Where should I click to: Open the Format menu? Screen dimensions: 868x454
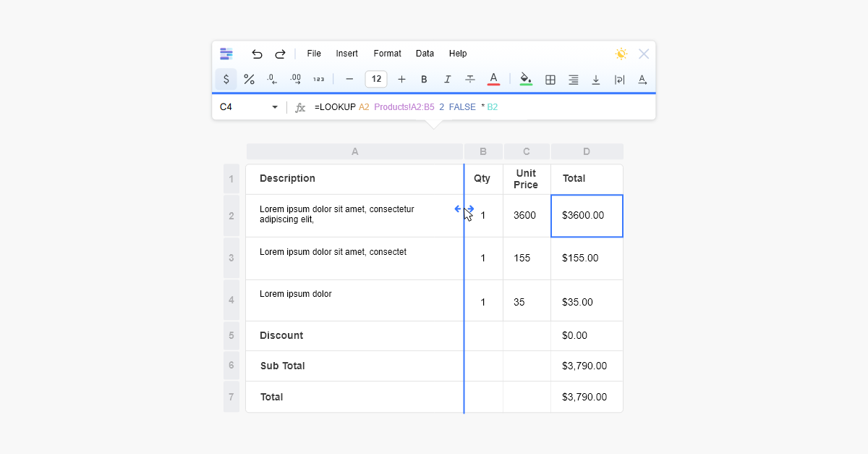387,54
